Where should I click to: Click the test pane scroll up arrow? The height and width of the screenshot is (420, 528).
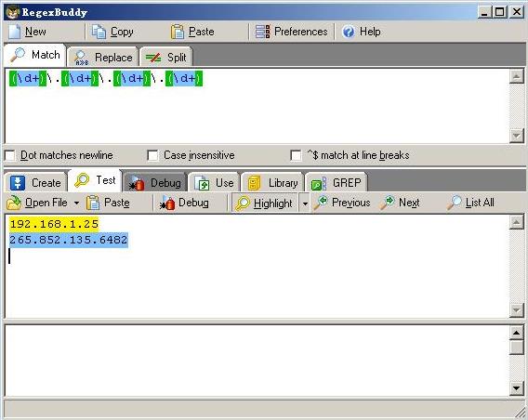[517, 222]
